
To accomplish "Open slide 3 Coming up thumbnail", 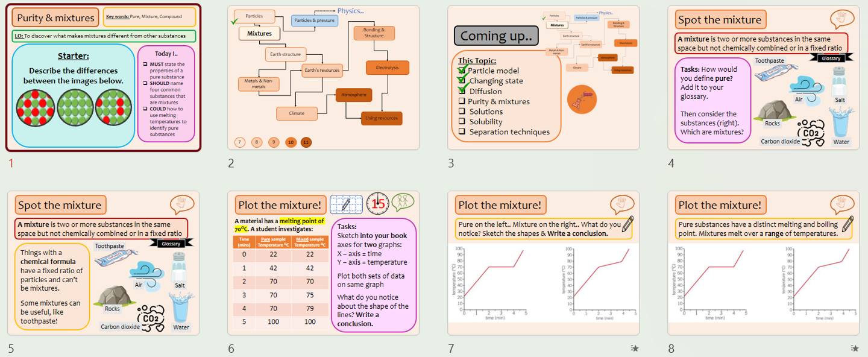I will (x=543, y=78).
